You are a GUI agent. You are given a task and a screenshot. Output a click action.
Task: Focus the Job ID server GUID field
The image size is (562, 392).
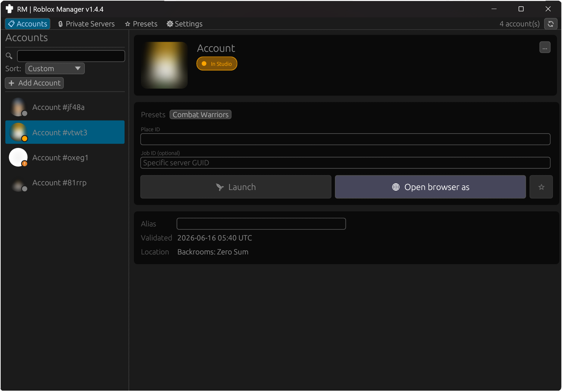click(x=345, y=163)
